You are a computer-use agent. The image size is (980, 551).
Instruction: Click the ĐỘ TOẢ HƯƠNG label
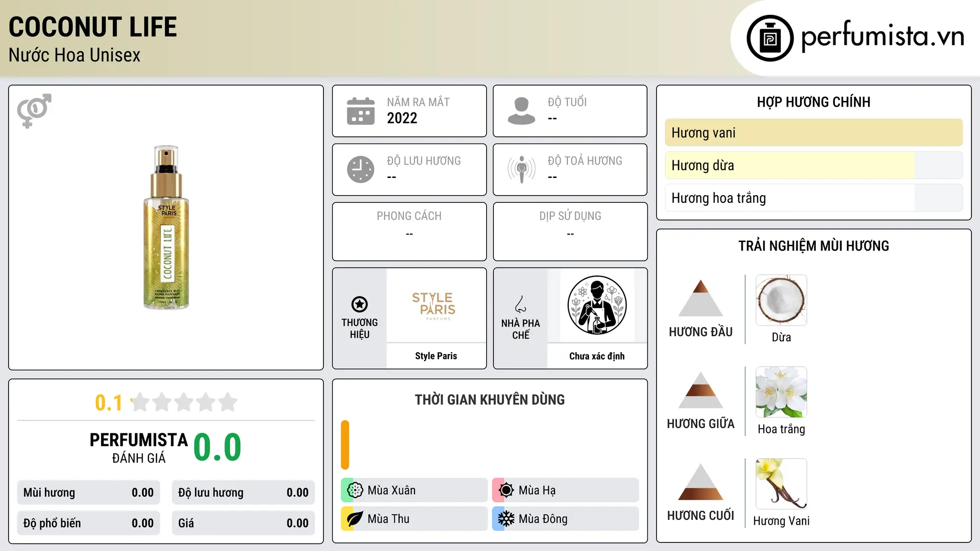(585, 161)
